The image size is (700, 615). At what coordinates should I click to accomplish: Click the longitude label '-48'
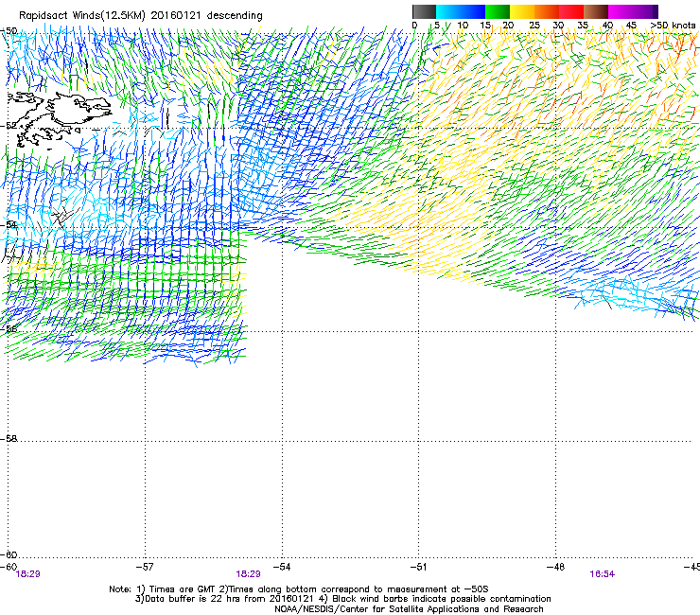pos(556,567)
